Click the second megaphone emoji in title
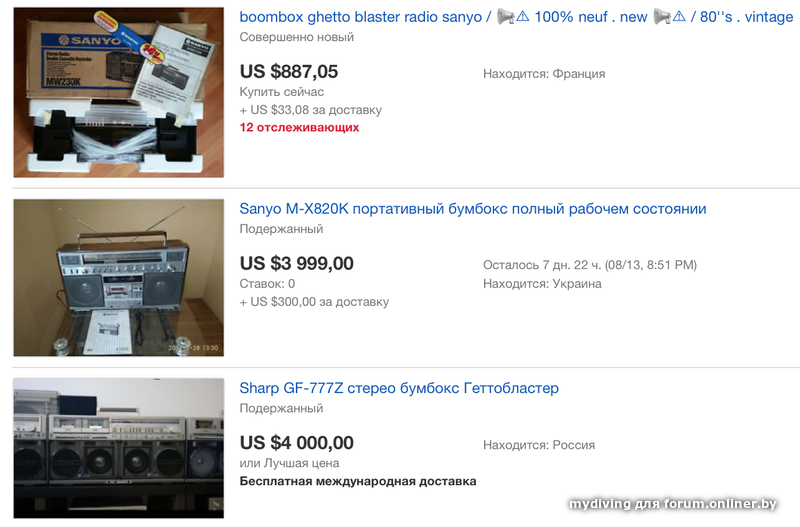 tap(662, 17)
